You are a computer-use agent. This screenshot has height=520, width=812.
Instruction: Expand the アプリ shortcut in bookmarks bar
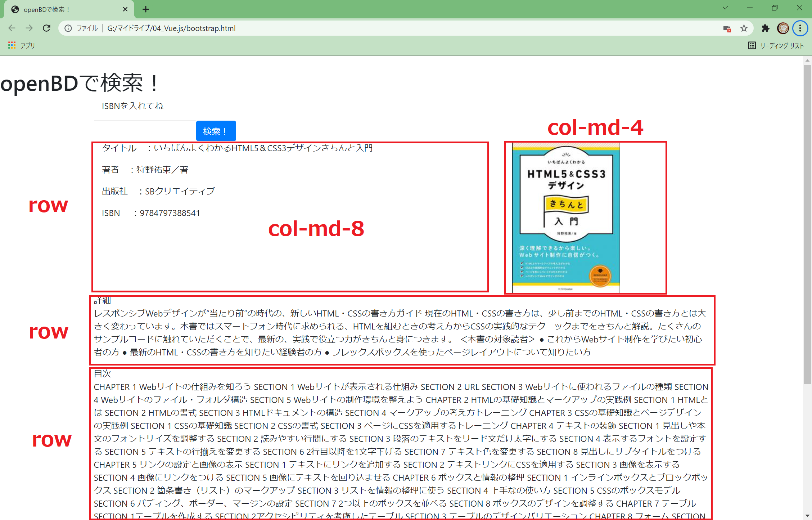22,45
